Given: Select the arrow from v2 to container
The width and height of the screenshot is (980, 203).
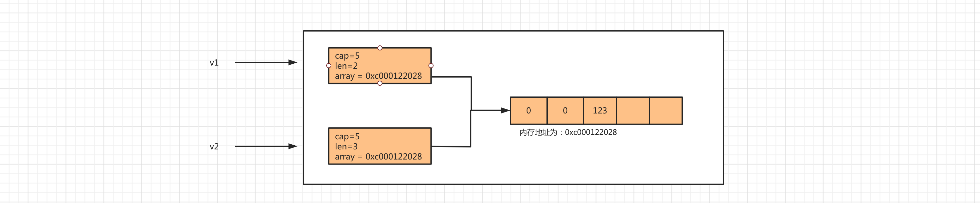Looking at the screenshot, I should click(266, 146).
